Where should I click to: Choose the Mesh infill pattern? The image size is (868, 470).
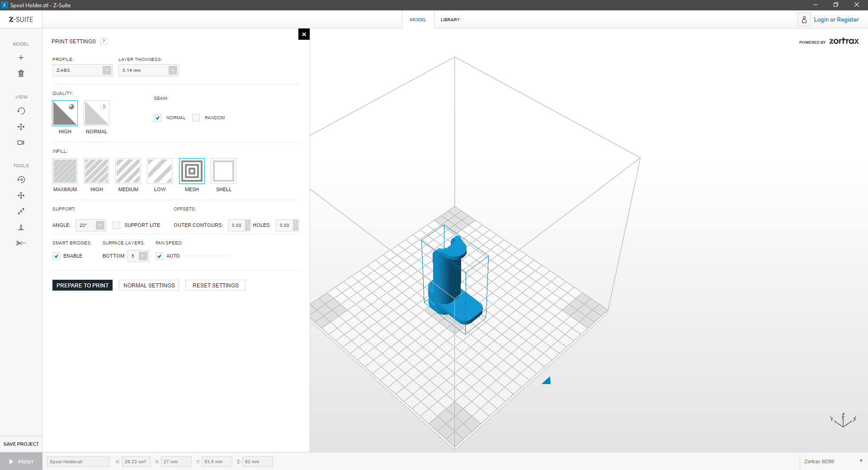pyautogui.click(x=192, y=171)
